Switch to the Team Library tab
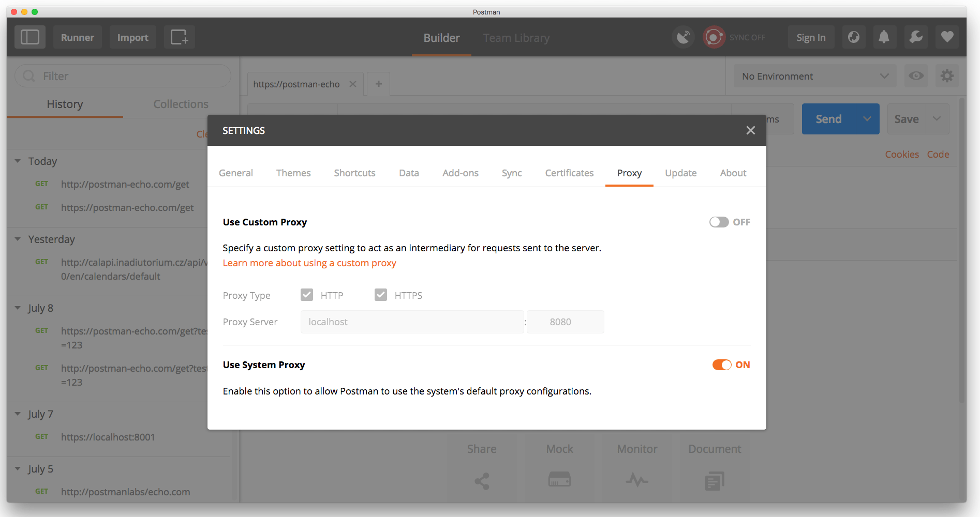Screen dimensions: 980x517 point(516,38)
